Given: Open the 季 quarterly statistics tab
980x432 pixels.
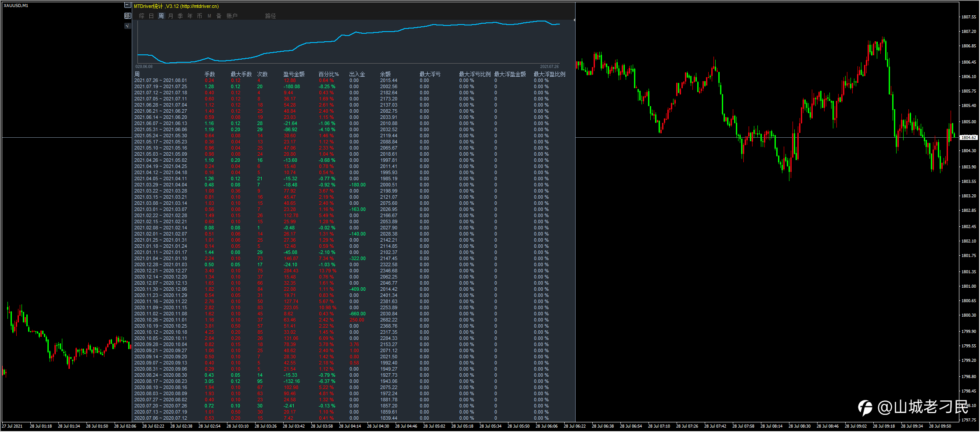Looking at the screenshot, I should tap(180, 16).
